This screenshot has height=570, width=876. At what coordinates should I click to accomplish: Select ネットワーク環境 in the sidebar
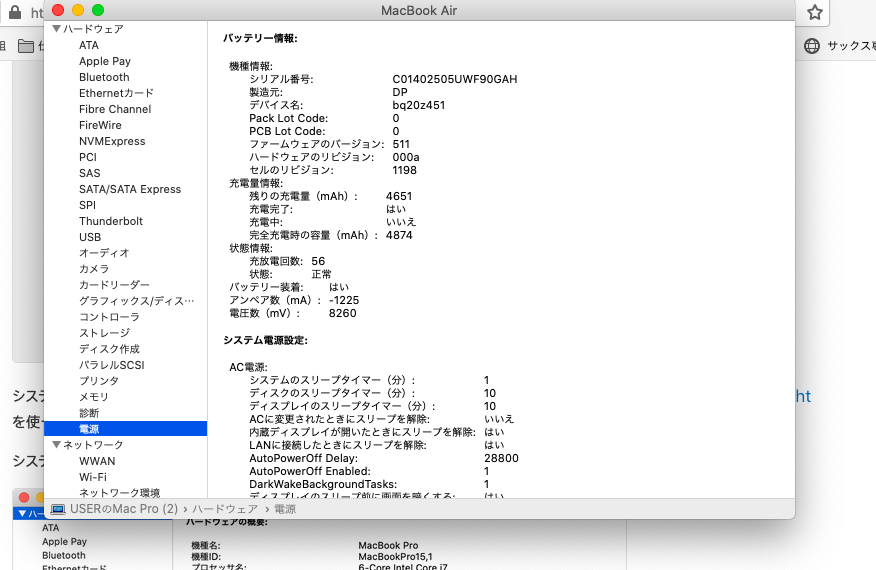[x=120, y=493]
